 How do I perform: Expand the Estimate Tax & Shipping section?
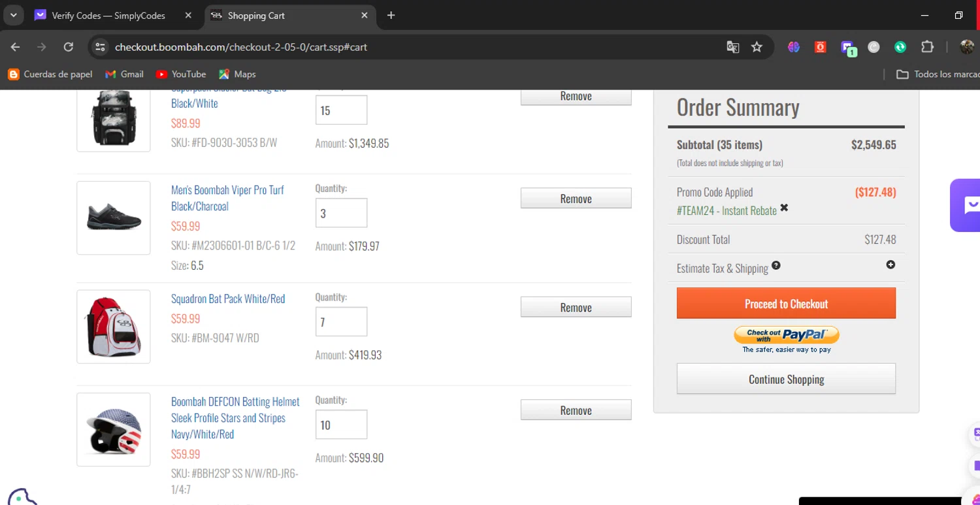point(890,265)
